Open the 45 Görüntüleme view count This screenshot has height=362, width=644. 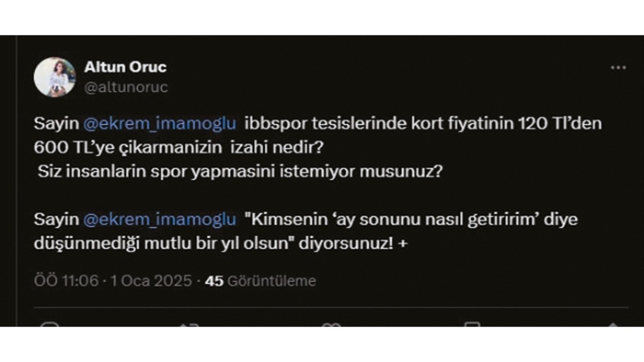click(260, 281)
